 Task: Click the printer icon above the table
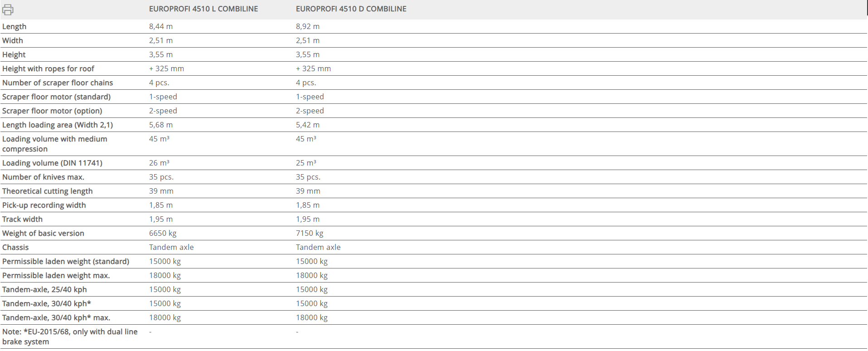(8, 9)
